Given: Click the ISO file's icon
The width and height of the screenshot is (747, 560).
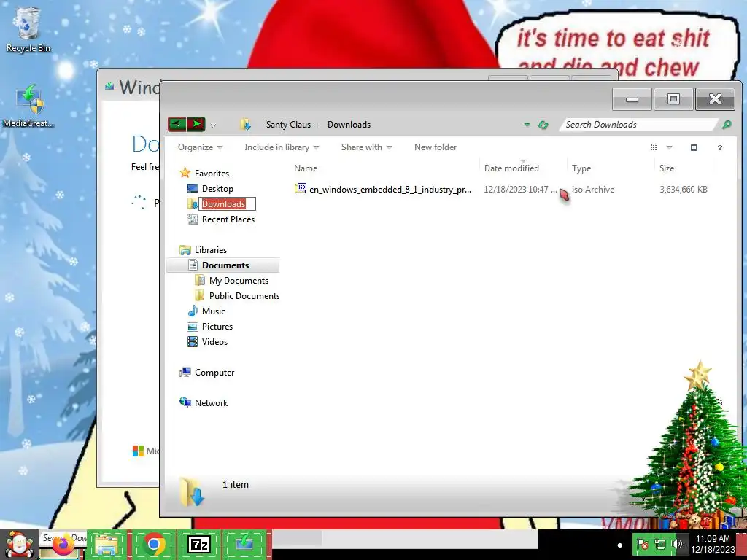Looking at the screenshot, I should (x=300, y=189).
